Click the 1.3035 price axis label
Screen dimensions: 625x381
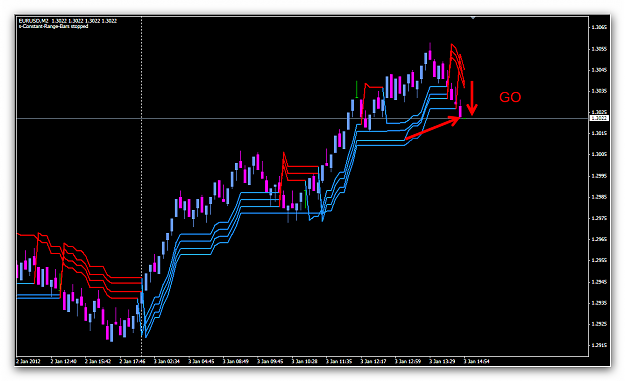pos(599,91)
